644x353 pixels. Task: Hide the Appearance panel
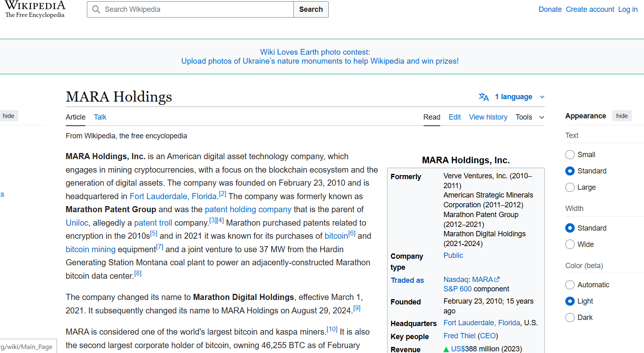(622, 116)
